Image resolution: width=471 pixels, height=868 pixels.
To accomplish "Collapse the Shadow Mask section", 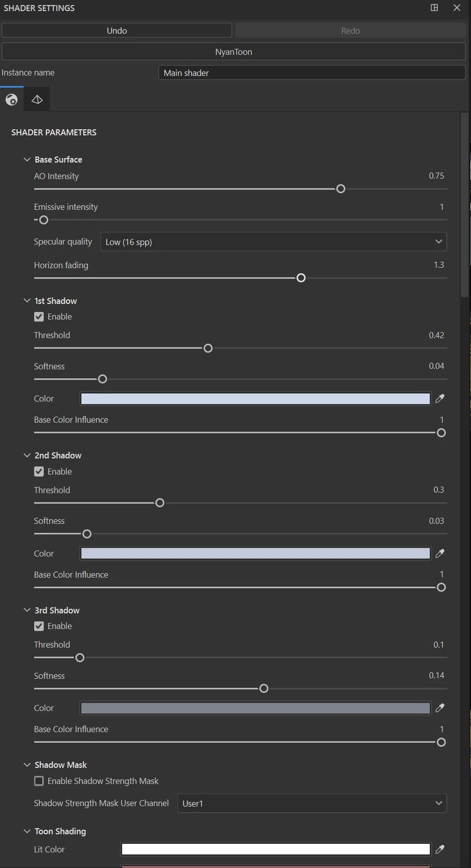I will tap(27, 765).
